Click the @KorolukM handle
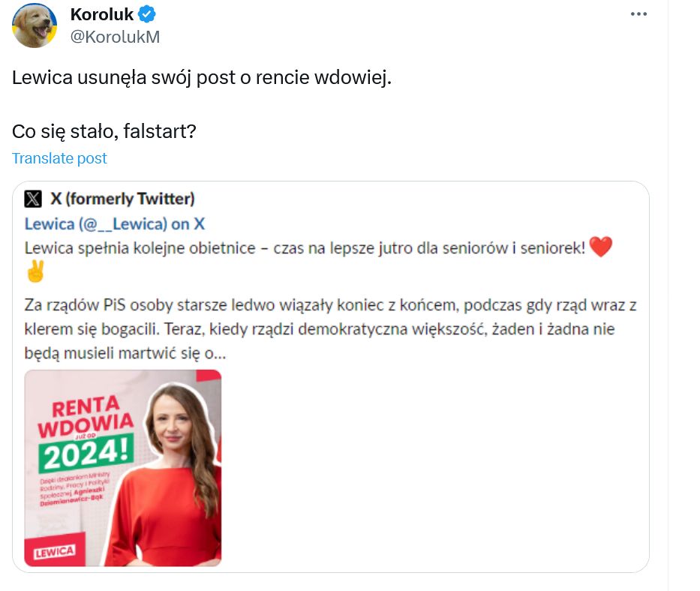 pos(115,37)
